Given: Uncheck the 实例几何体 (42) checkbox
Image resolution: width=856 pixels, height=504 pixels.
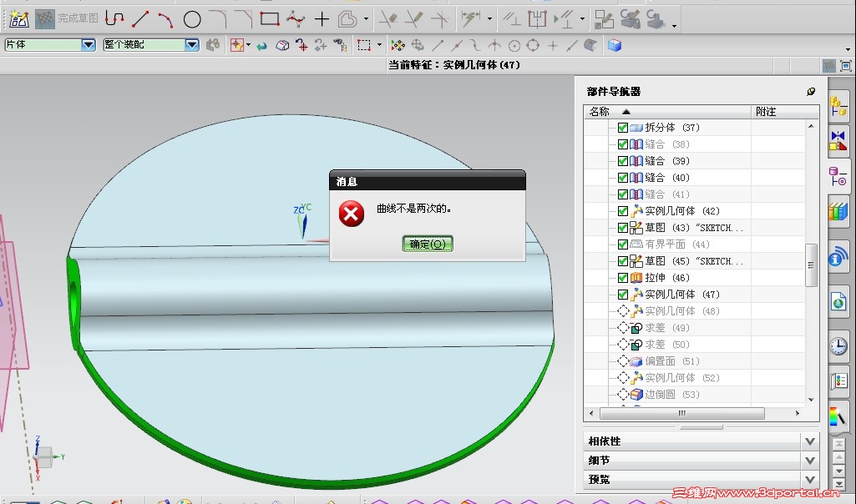Looking at the screenshot, I should pyautogui.click(x=623, y=211).
